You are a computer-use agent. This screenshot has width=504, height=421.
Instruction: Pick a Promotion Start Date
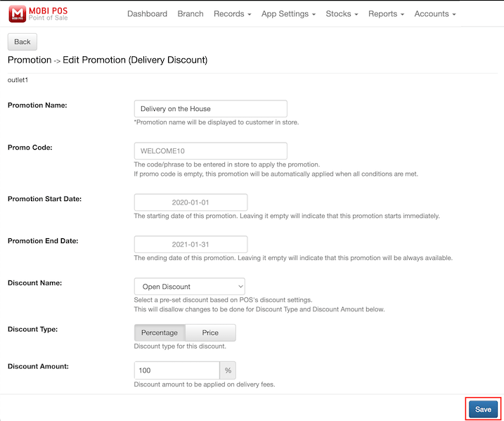click(190, 202)
